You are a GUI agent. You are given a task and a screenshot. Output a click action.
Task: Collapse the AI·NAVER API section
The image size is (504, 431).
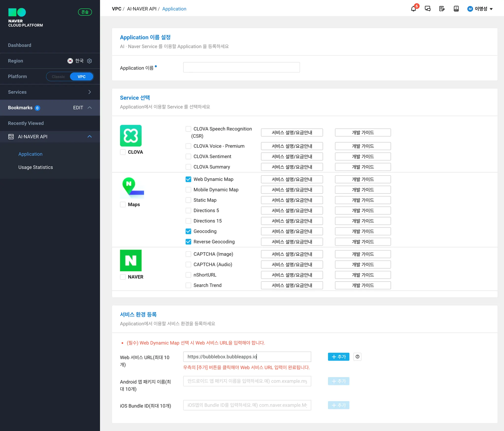click(90, 137)
